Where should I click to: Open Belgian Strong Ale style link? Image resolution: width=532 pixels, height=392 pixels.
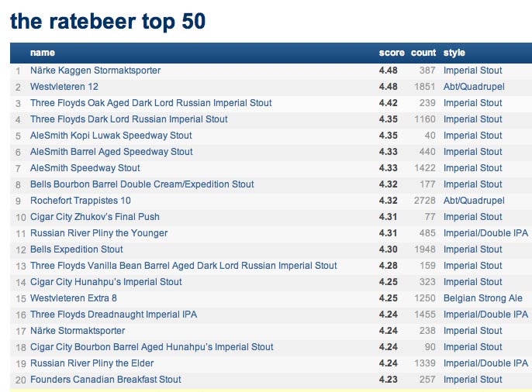[483, 298]
